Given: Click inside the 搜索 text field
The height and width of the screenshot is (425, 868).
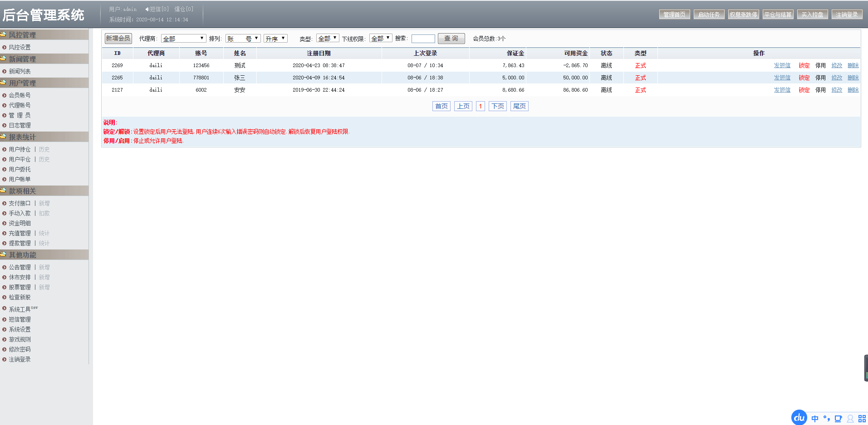Looking at the screenshot, I should tap(423, 39).
